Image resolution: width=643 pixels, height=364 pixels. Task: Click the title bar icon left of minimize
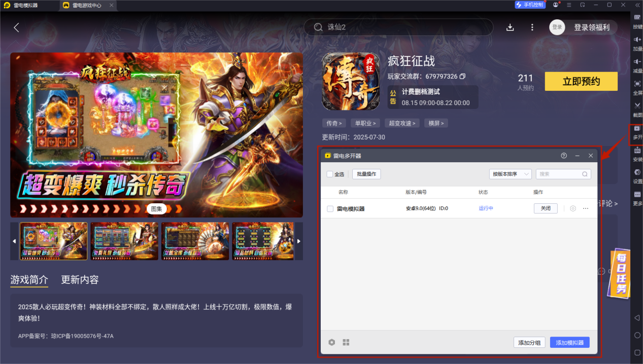coord(583,5)
